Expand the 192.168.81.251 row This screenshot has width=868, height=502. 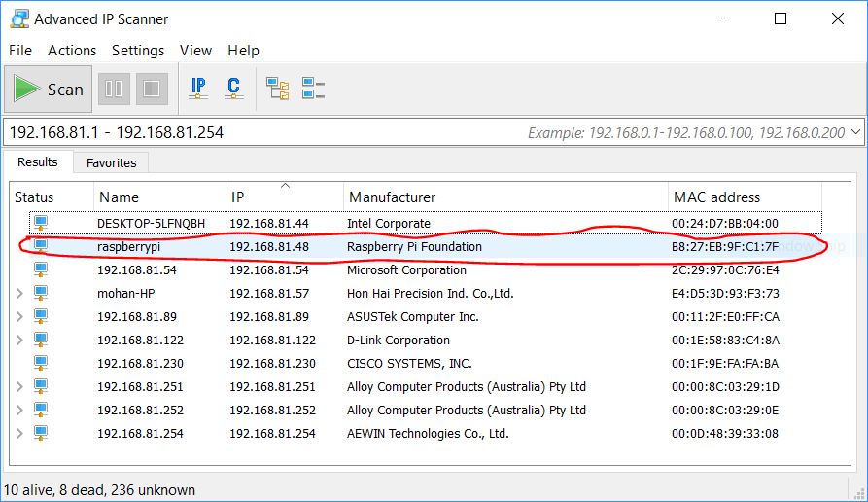[x=19, y=387]
